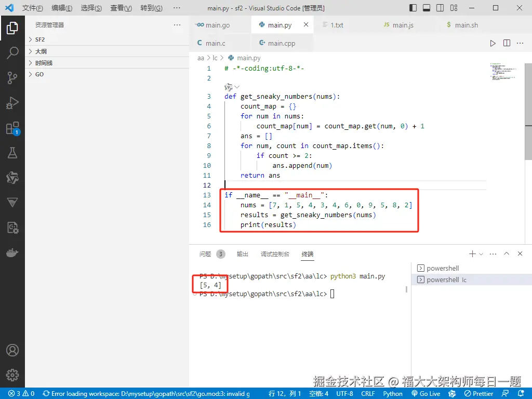This screenshot has width=532, height=399.
Task: Open the 选择(S) menu
Action: 91,8
